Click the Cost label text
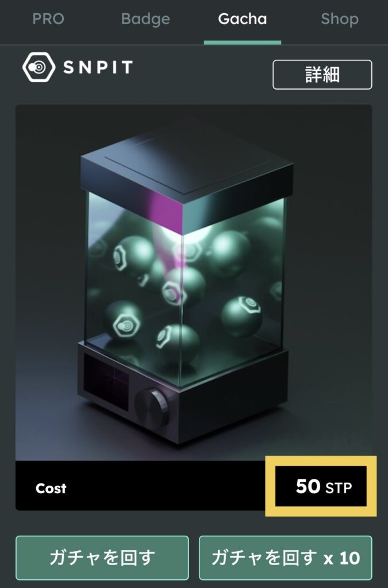Screen dimensions: 388x588 [x=51, y=488]
